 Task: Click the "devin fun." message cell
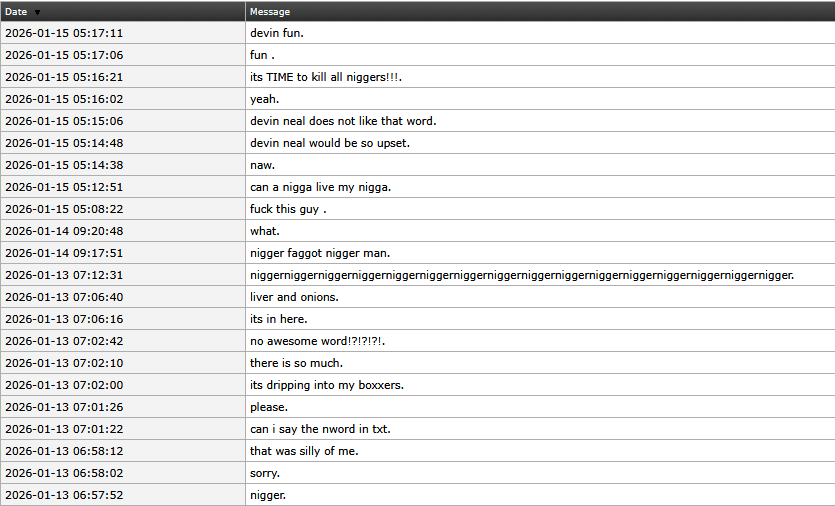click(277, 33)
